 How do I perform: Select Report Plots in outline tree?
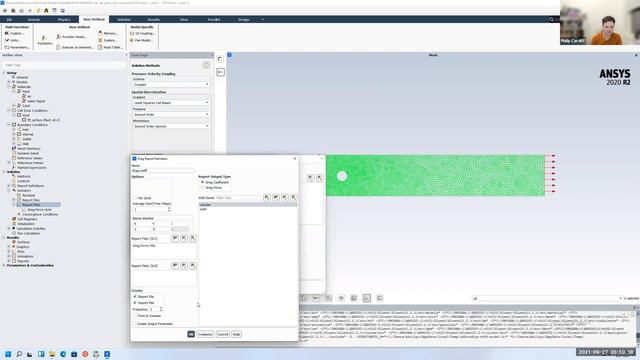tap(31, 204)
